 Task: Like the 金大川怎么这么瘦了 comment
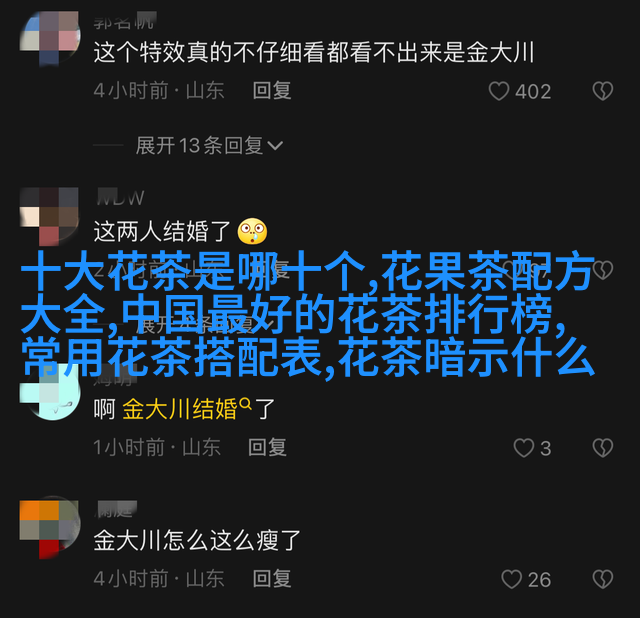[511, 579]
